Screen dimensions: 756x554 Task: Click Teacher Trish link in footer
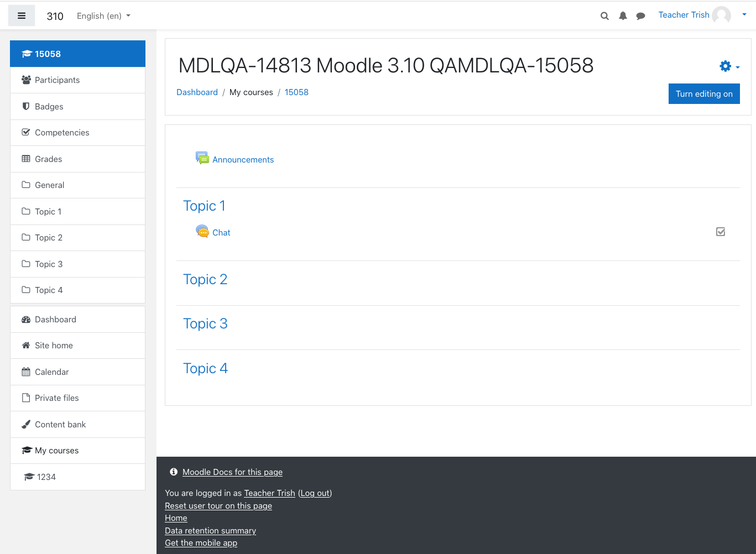pos(269,493)
